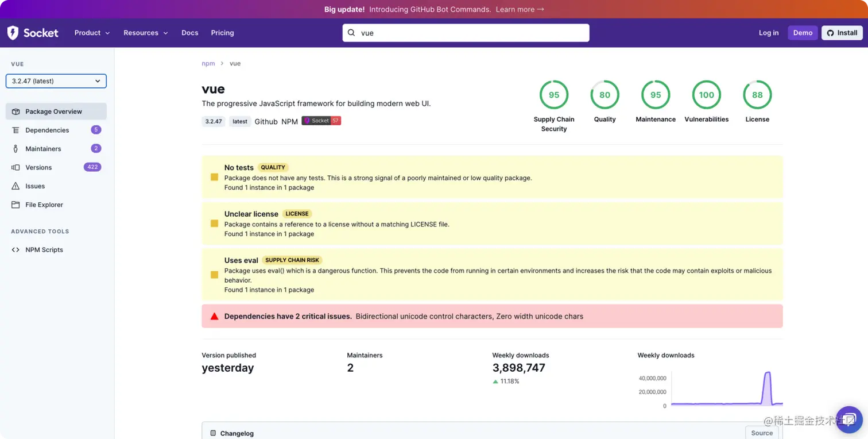Open File Explorer section
Viewport: 868px width, 439px height.
56,205
